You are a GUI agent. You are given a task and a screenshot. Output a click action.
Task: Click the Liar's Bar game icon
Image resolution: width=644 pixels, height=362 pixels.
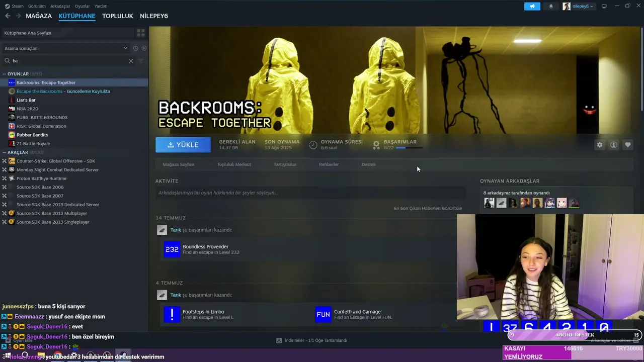pyautogui.click(x=12, y=100)
